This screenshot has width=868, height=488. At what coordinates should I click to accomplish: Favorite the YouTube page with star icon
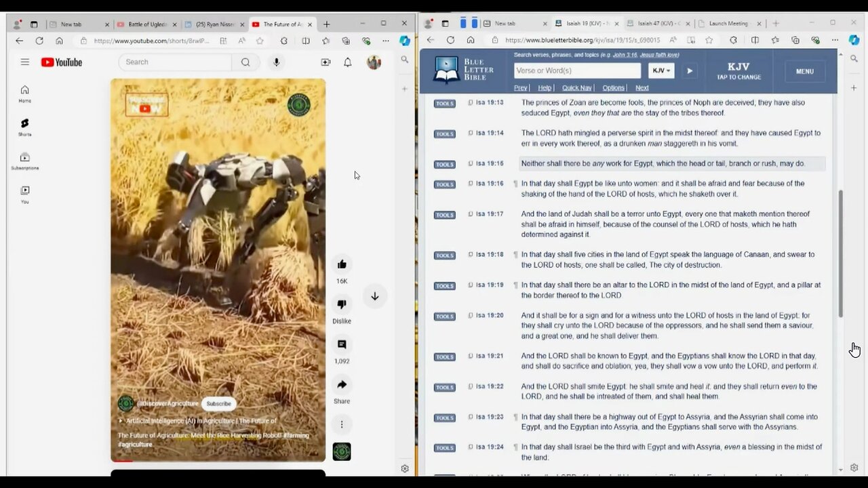click(260, 41)
